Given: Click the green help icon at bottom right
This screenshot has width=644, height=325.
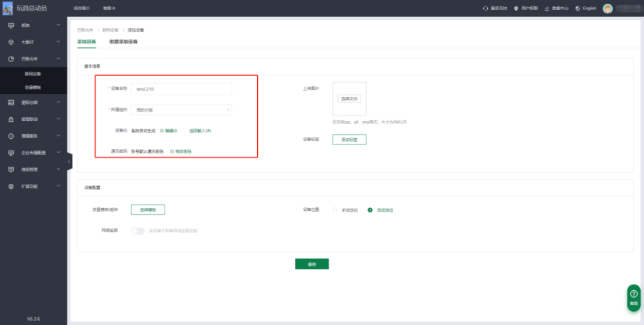Looking at the screenshot, I should (634, 294).
